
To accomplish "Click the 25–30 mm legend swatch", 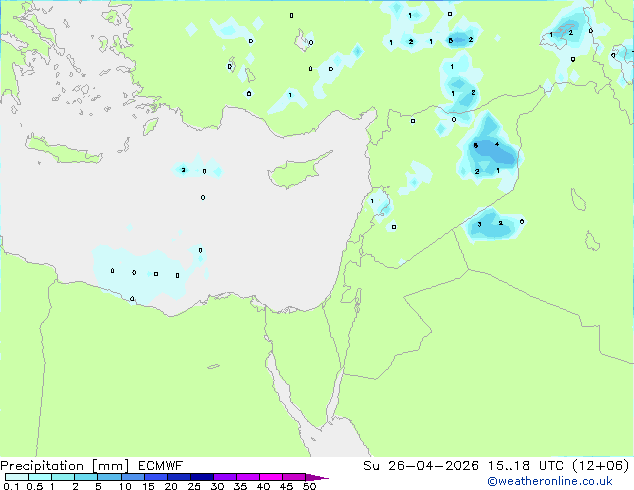I will click(201, 477).
